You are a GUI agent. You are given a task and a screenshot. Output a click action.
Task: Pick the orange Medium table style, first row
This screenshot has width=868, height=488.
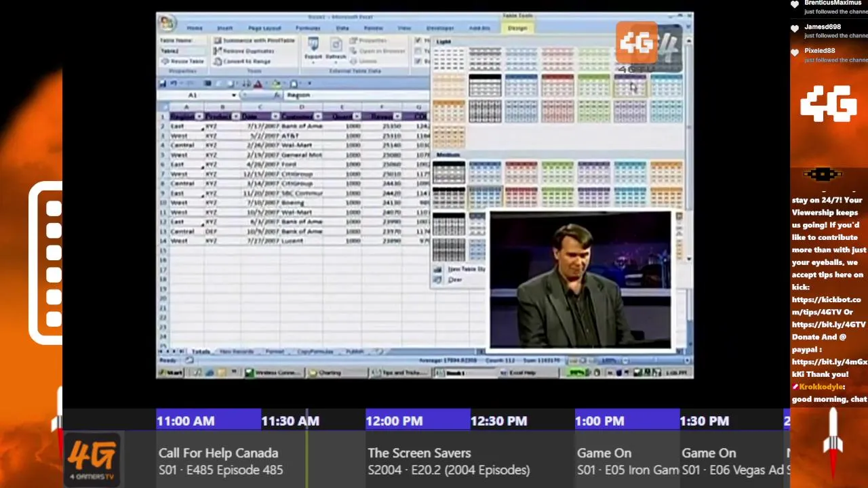click(667, 172)
